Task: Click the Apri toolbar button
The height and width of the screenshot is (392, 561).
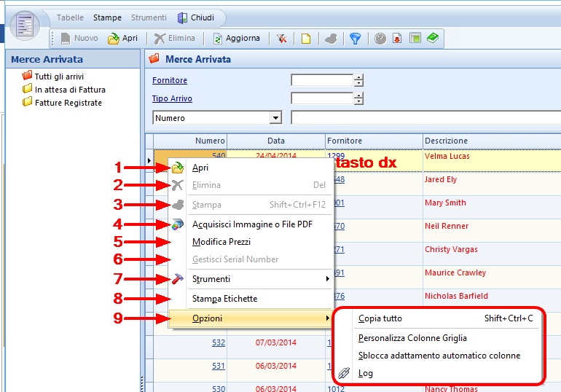Action: [122, 39]
